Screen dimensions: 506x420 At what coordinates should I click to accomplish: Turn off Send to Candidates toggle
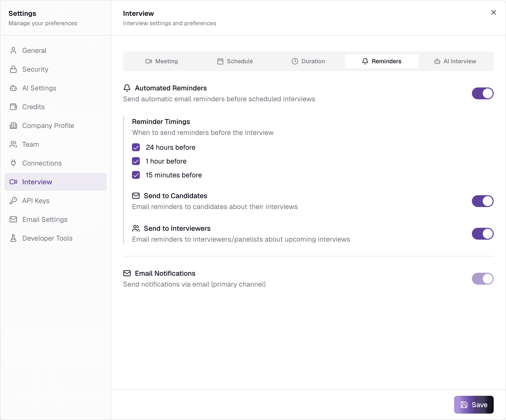click(x=483, y=201)
